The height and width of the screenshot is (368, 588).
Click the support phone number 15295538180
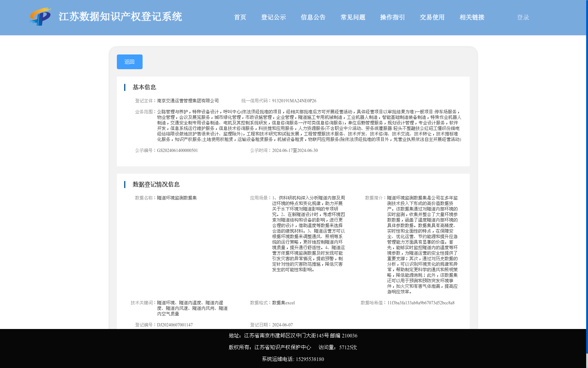click(310, 359)
